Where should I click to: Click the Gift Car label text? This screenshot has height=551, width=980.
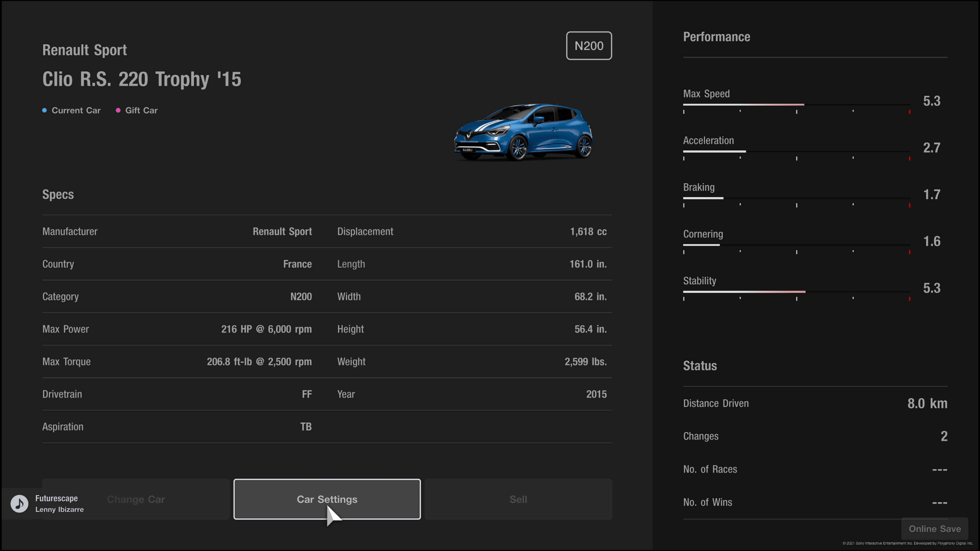tap(142, 110)
